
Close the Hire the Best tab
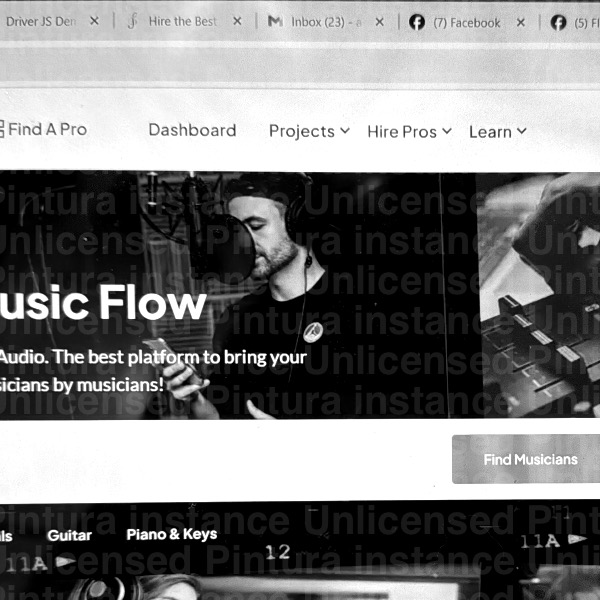pyautogui.click(x=237, y=21)
